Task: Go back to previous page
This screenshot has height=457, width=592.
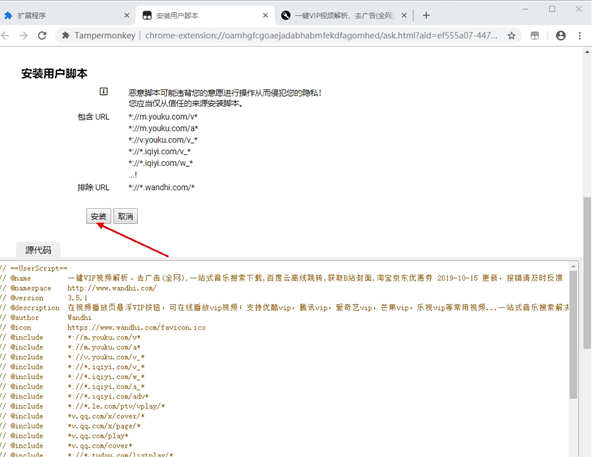Action: click(x=5, y=36)
